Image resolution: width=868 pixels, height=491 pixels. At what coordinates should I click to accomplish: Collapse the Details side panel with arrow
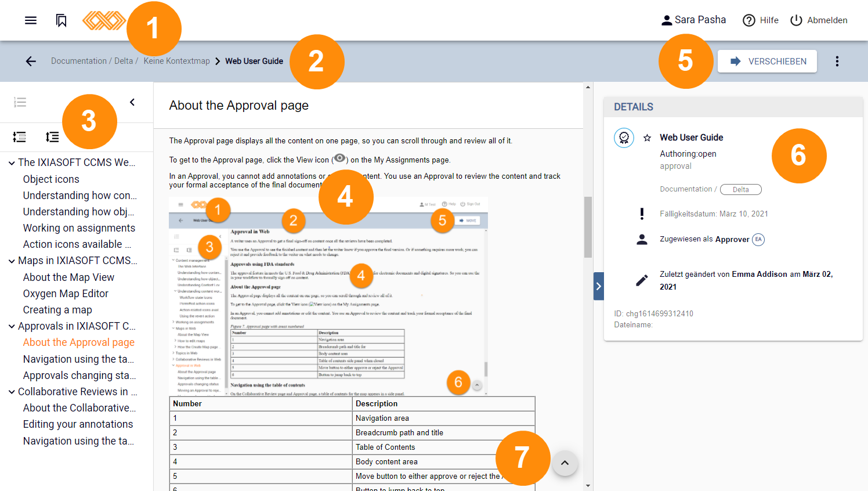(599, 286)
